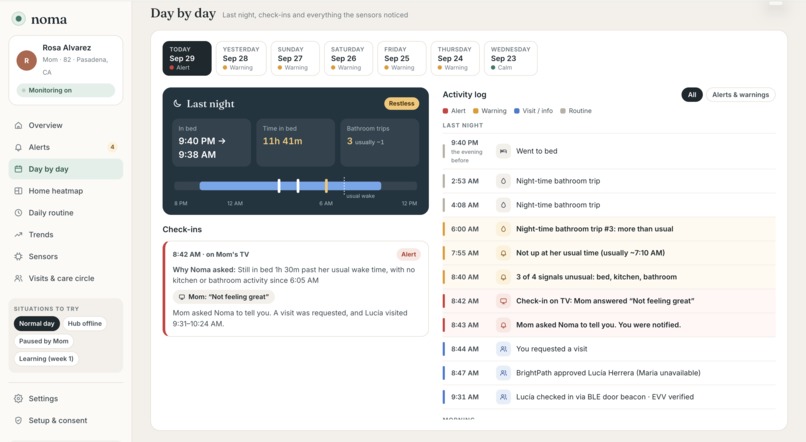
Task: Click the droplet icon on 4:08 AM row
Action: pos(503,205)
